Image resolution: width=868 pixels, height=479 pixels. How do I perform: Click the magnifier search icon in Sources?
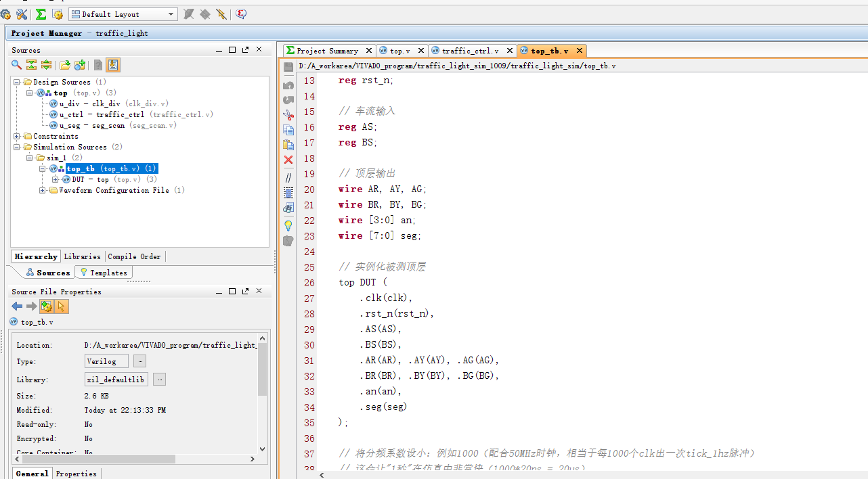[x=16, y=65]
